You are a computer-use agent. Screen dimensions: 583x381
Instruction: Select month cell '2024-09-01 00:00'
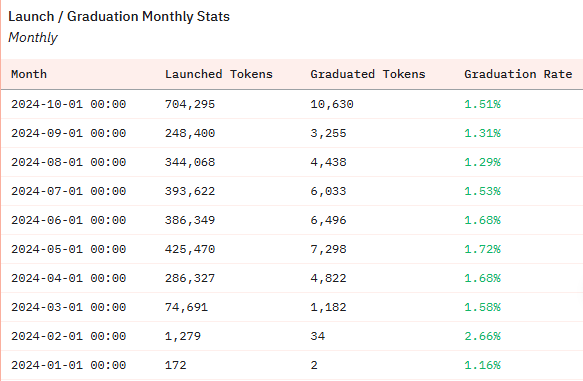click(x=69, y=133)
